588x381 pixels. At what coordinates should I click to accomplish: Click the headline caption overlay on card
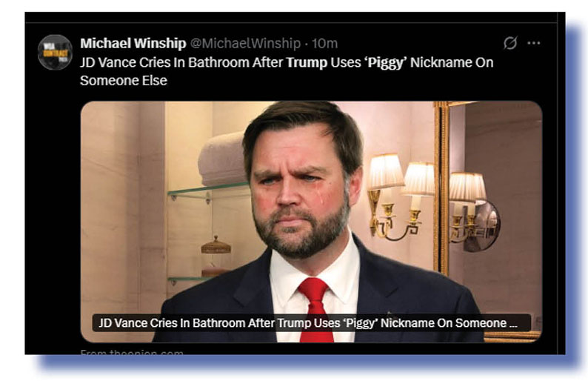[311, 323]
